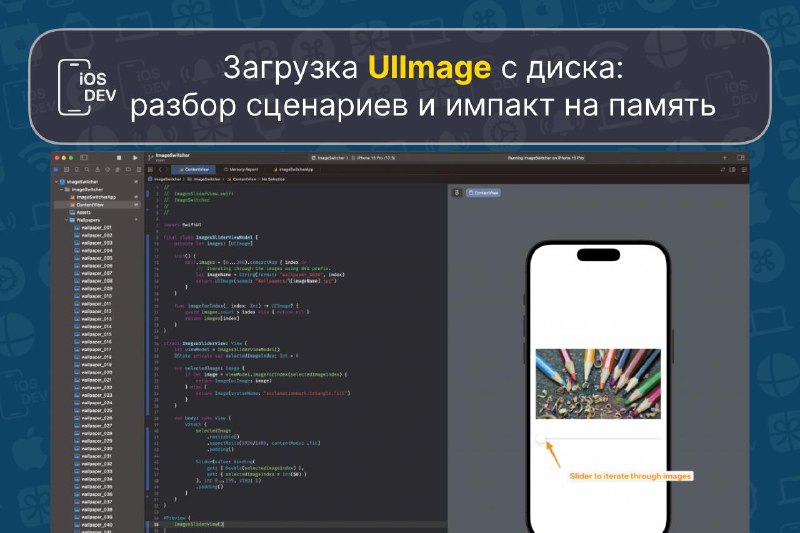Click the ImageSwitcher jump bar project item
800x533 pixels.
point(165,180)
